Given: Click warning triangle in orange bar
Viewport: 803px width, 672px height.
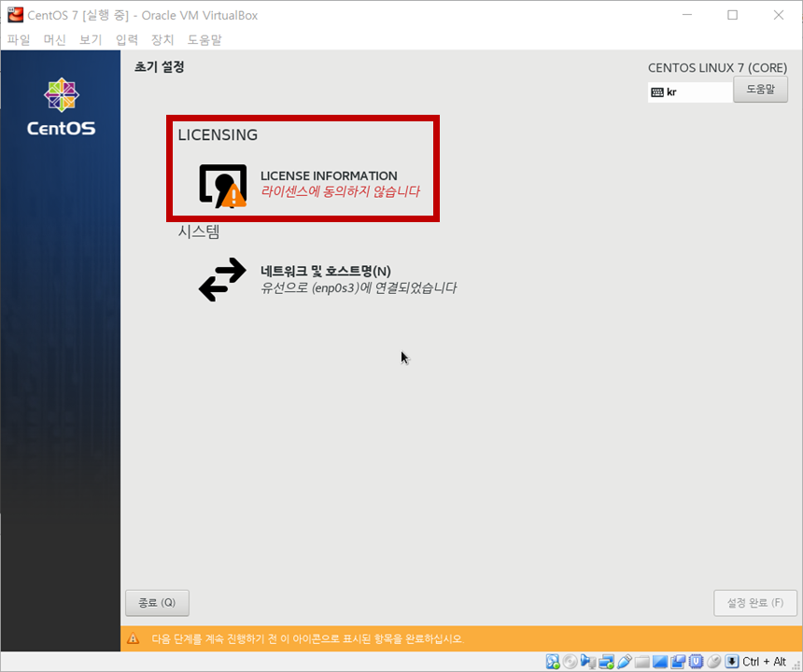Looking at the screenshot, I should click(x=134, y=638).
